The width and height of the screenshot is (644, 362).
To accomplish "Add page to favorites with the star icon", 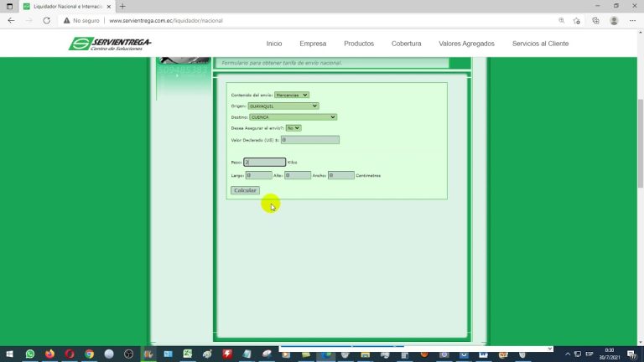I will (x=578, y=20).
